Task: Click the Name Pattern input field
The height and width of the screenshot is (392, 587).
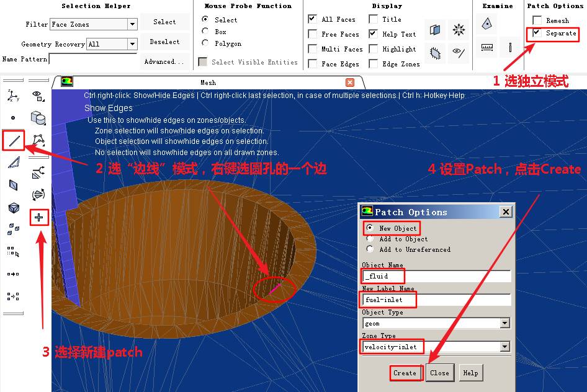Action: (93, 59)
